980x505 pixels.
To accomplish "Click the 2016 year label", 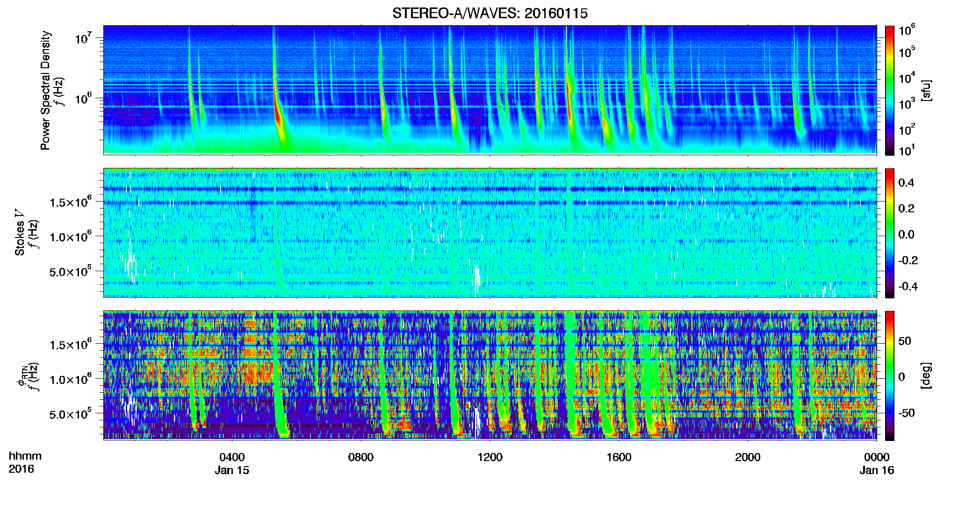I will click(22, 469).
